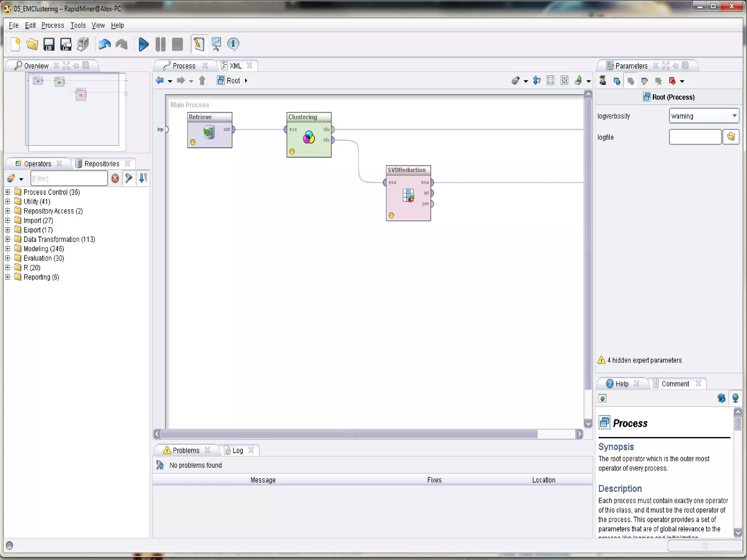The width and height of the screenshot is (747, 560).
Task: Expand the Process Control folder
Action: click(8, 192)
